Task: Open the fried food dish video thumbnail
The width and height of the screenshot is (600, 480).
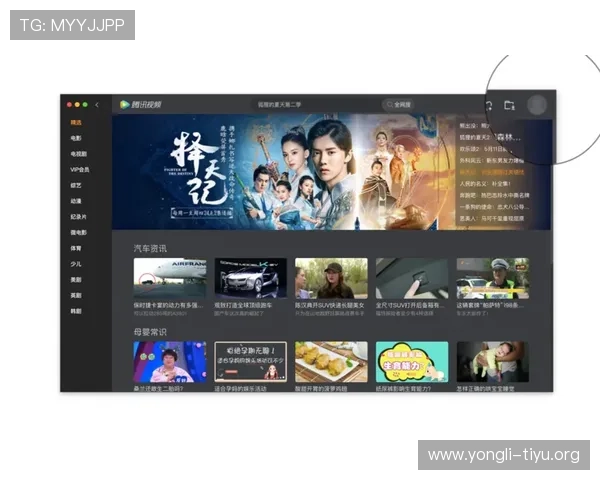Action: [331, 362]
